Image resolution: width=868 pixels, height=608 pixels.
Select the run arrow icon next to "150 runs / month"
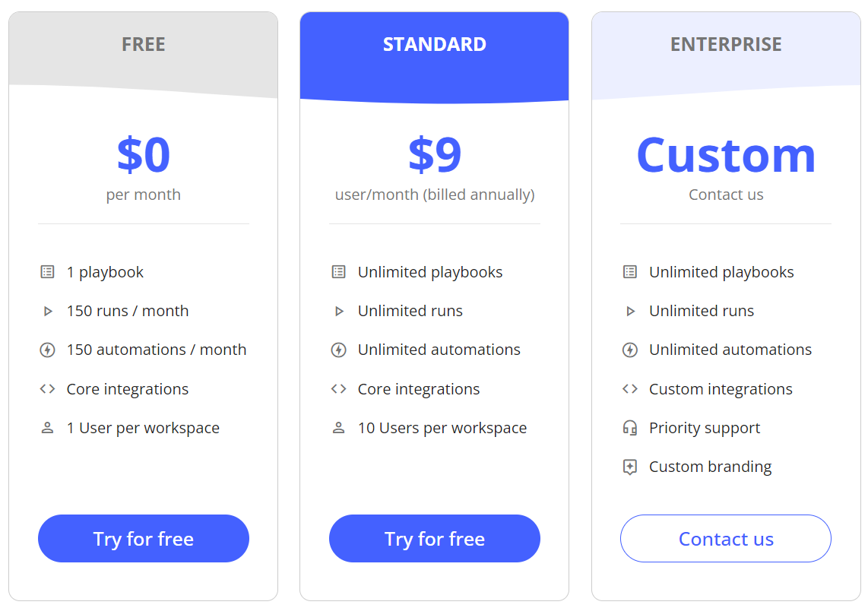[46, 310]
